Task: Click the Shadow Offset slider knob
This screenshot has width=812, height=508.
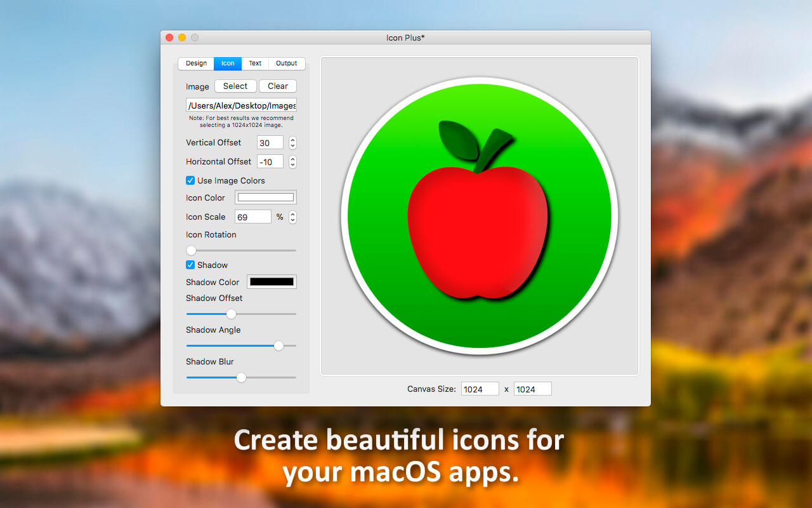Action: [x=231, y=314]
